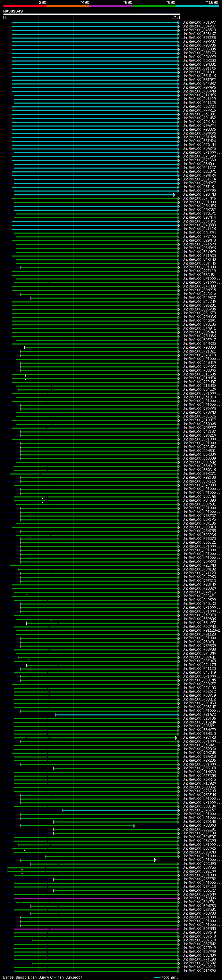The width and height of the screenshot is (222, 980).
Task: Click the white query sequence bar
Action: (x=92, y=15)
